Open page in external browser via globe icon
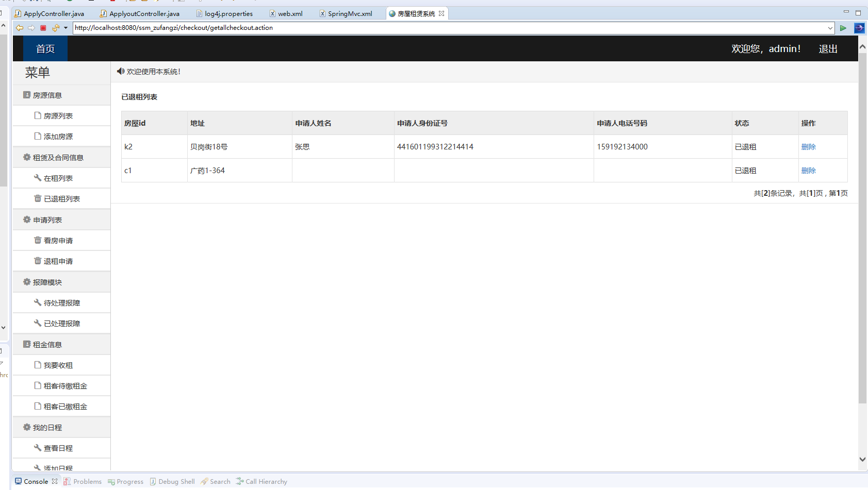 pos(859,28)
